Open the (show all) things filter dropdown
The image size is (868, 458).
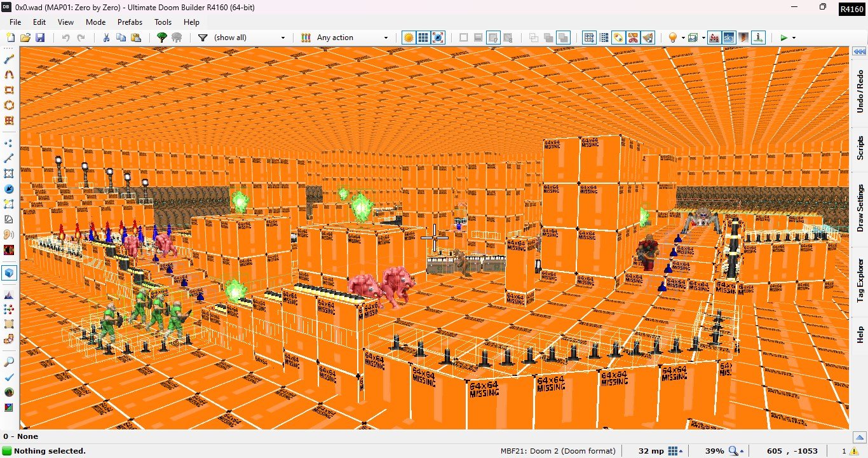click(250, 38)
